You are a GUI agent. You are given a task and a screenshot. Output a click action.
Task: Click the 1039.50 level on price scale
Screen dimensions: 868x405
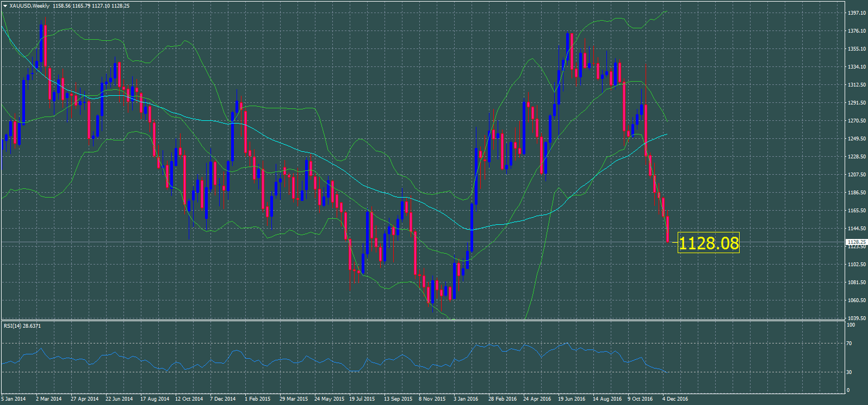coord(857,318)
